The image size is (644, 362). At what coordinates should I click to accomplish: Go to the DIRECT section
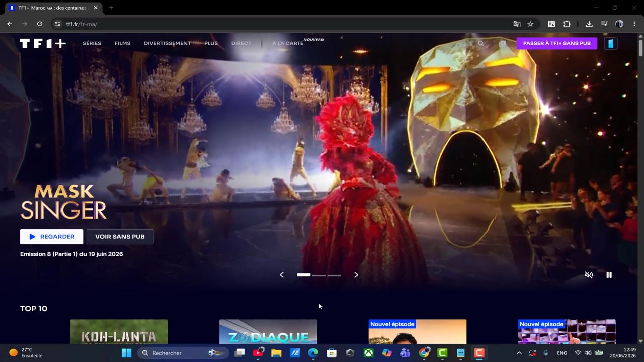pyautogui.click(x=241, y=43)
